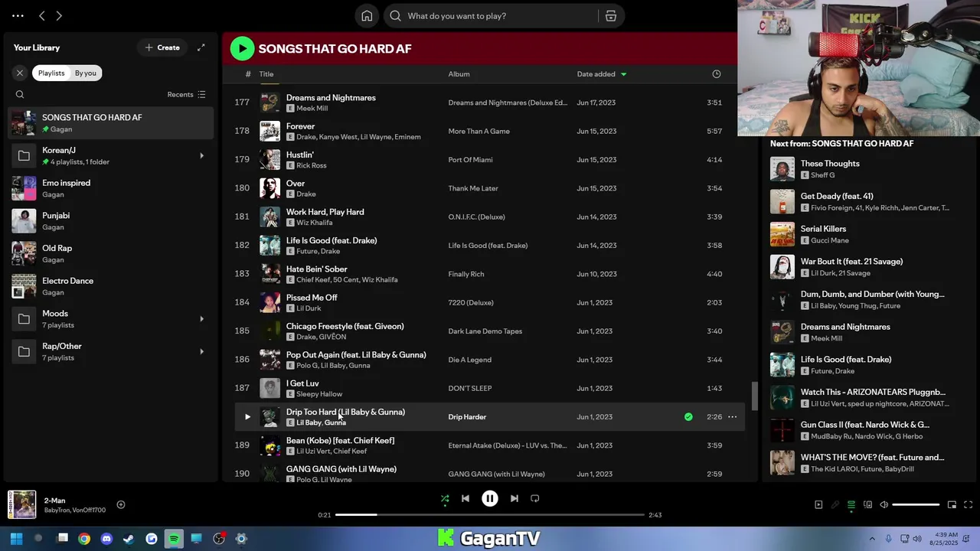Select SONGS THAT GO HARD AF in the library
Image resolution: width=980 pixels, height=551 pixels.
111,122
